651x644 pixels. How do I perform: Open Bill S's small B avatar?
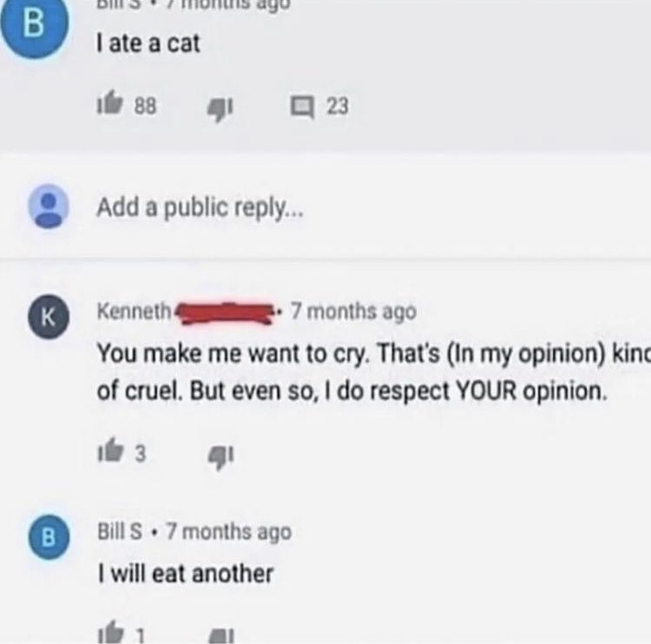pyautogui.click(x=49, y=536)
